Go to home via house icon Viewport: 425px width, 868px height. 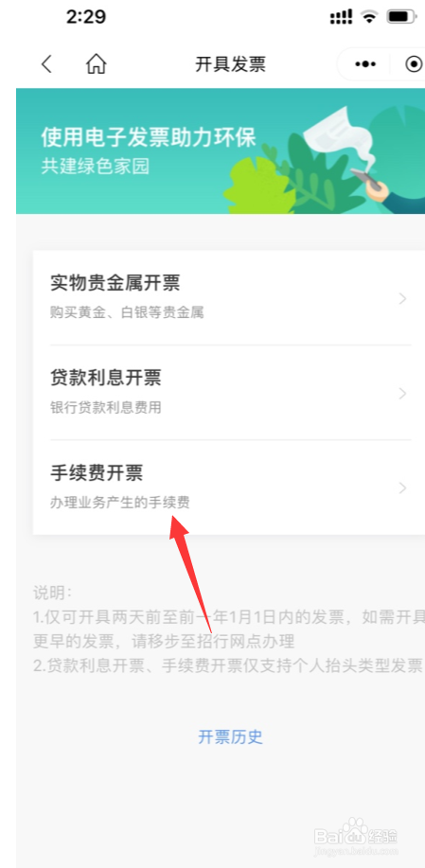(97, 64)
